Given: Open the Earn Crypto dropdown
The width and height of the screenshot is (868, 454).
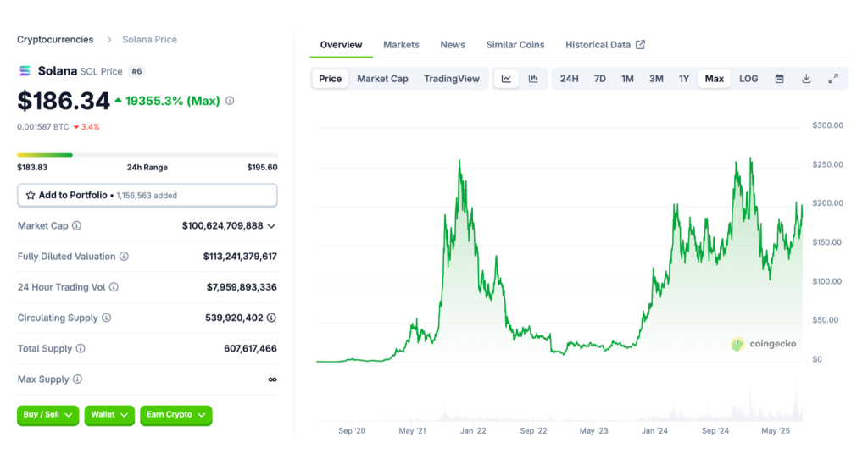Looking at the screenshot, I should pyautogui.click(x=175, y=415).
